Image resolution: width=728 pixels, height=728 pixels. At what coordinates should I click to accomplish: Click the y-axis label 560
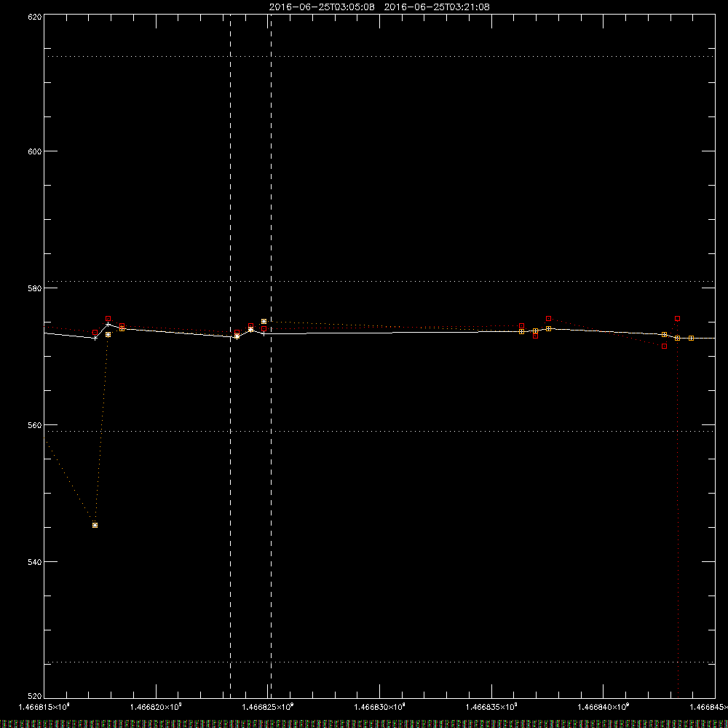point(35,425)
